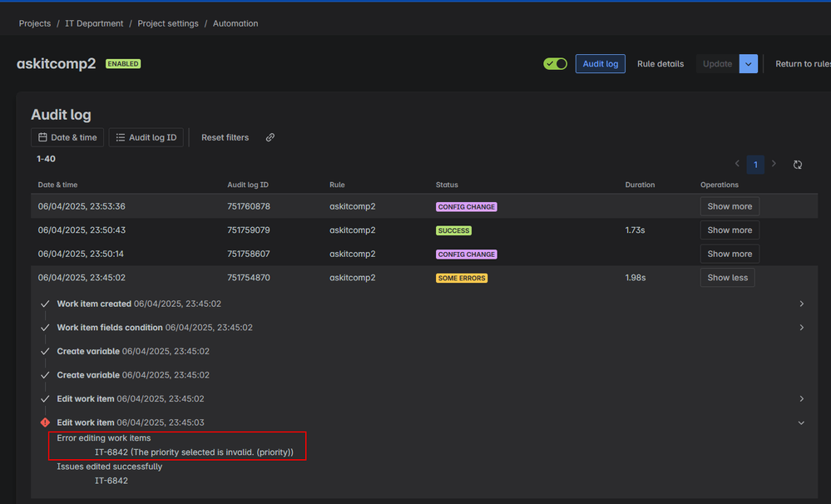Expand the Work item created step

click(801, 304)
